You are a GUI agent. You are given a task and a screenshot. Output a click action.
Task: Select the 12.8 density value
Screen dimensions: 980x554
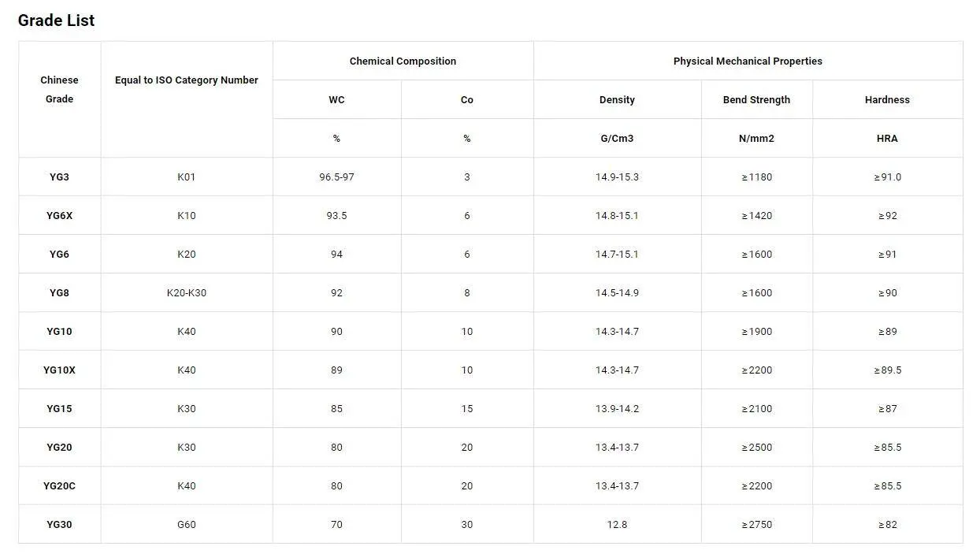(x=617, y=524)
